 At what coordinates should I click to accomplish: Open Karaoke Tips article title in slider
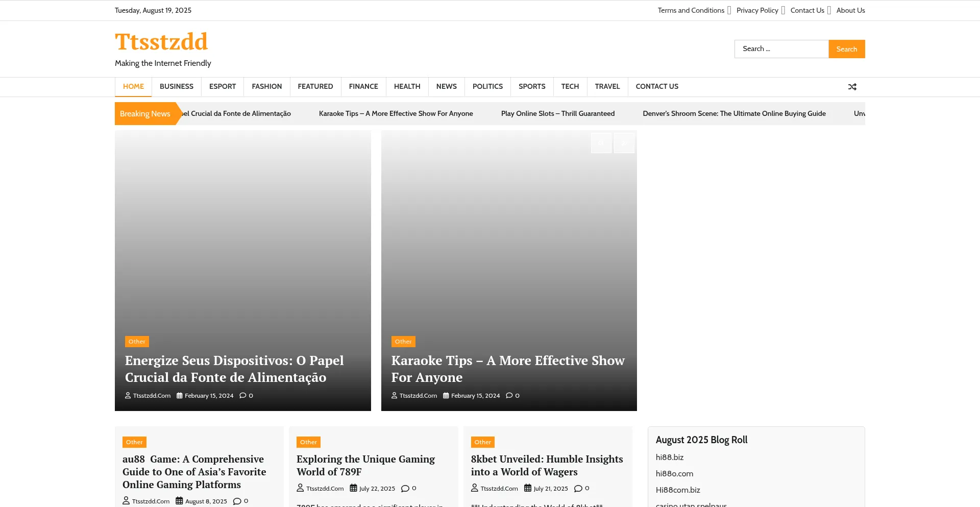508,369
